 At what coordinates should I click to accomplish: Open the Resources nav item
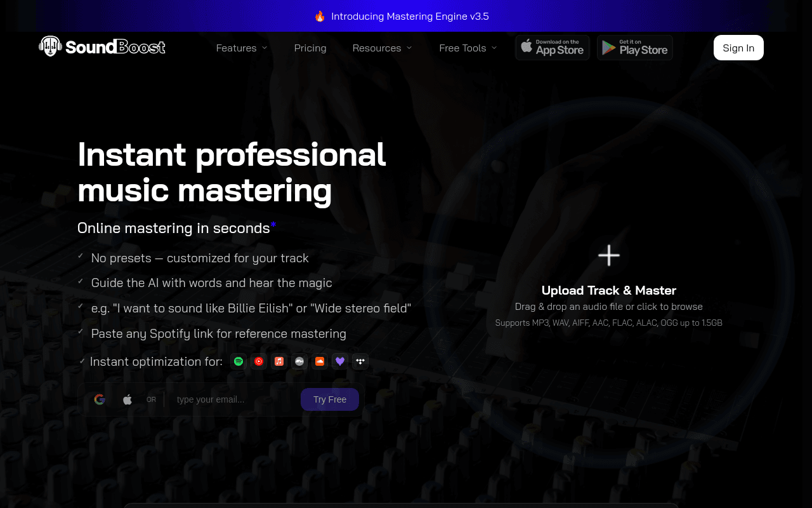click(383, 48)
